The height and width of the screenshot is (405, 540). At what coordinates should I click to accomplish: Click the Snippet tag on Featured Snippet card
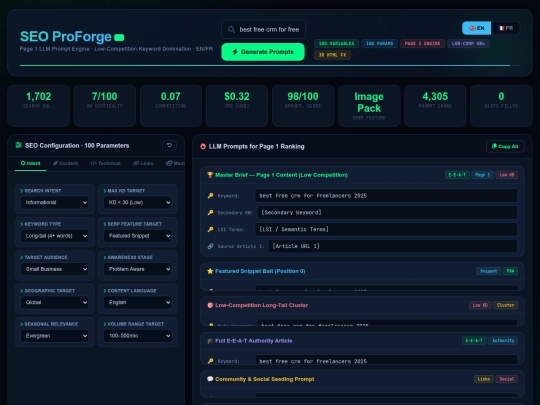(x=488, y=271)
